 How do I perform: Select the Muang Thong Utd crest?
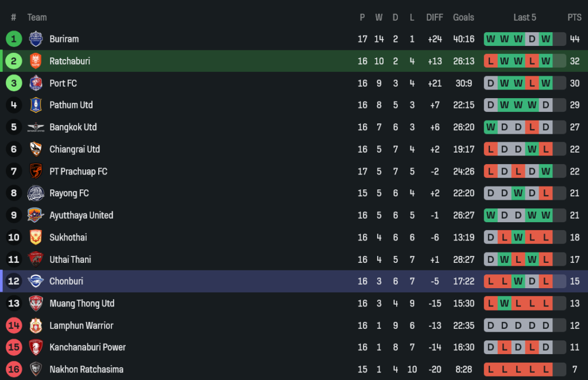pos(36,303)
